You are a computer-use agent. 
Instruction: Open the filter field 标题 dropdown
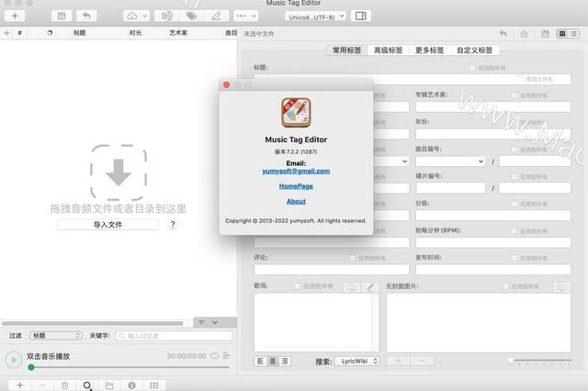[56, 336]
